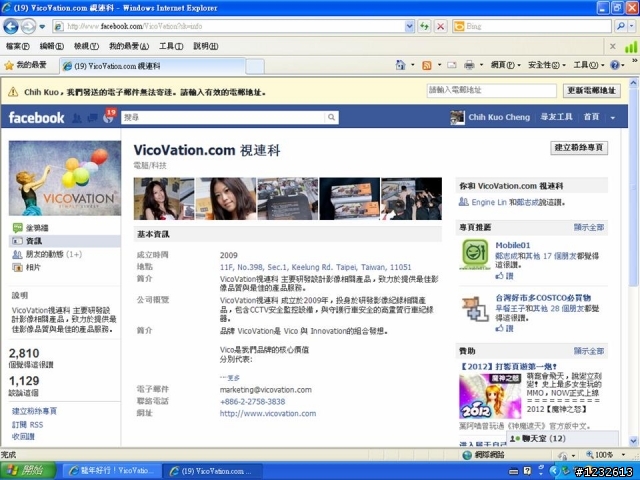
Task: Open the 工具(T) menu
Action: click(x=171, y=46)
